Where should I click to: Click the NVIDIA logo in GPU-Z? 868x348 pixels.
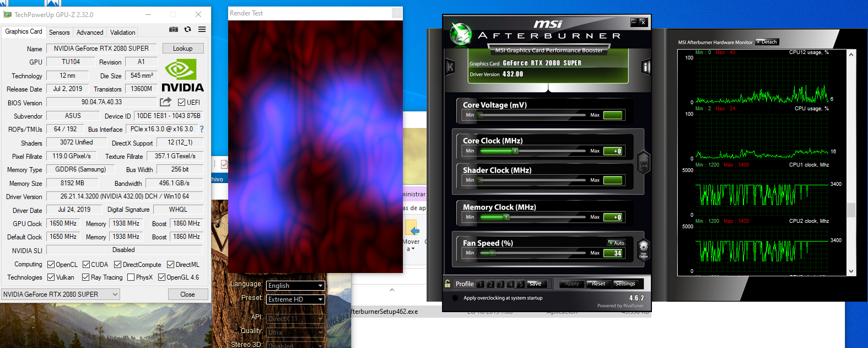point(182,76)
